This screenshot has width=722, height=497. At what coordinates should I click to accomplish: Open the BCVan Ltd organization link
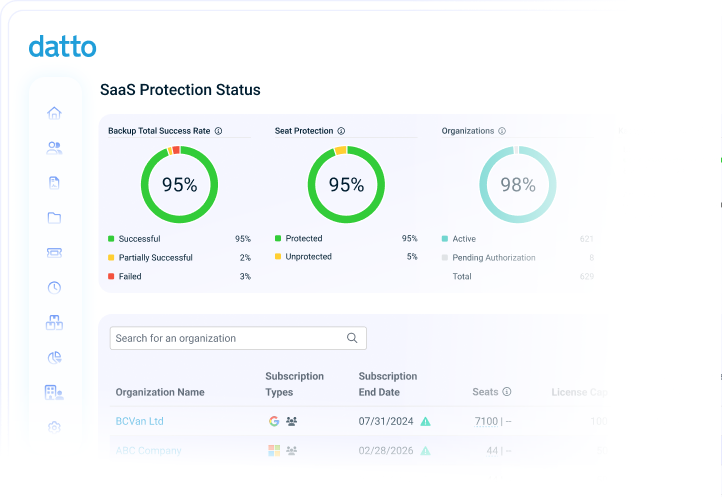[x=140, y=421]
